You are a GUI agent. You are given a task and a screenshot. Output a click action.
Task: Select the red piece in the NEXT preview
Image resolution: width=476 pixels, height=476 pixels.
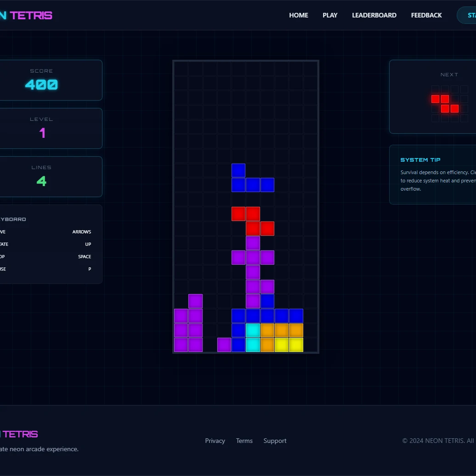click(444, 103)
